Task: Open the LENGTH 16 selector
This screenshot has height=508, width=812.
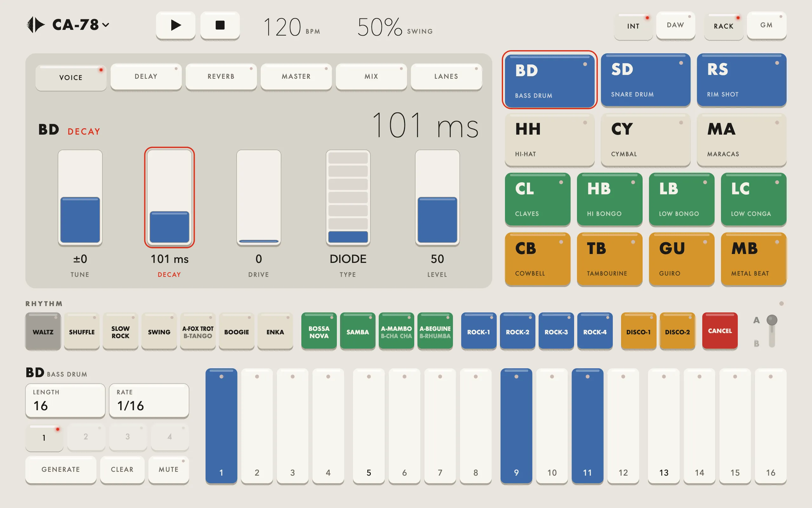Action: click(65, 400)
